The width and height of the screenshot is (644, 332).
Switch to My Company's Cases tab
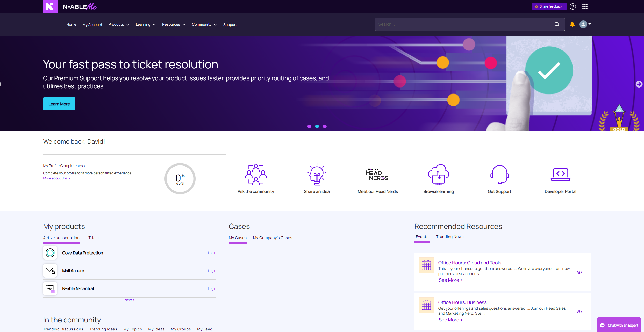tap(272, 238)
